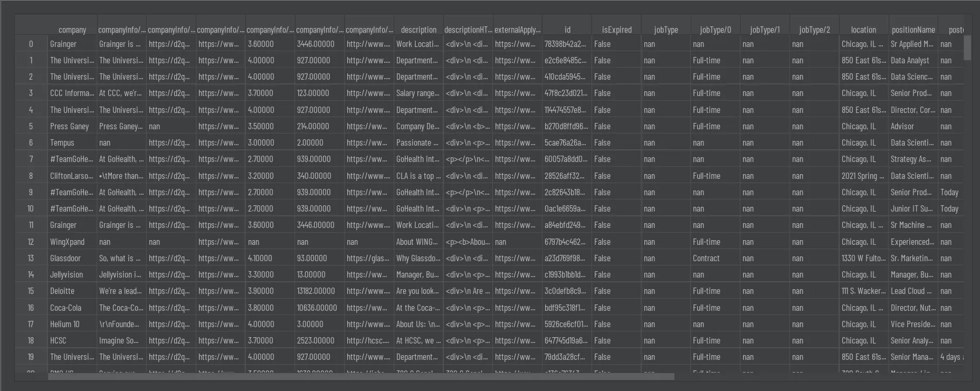Image resolution: width=980 pixels, height=391 pixels.
Task: Click the 'Glassdoor' company cell
Action: (x=72, y=258)
